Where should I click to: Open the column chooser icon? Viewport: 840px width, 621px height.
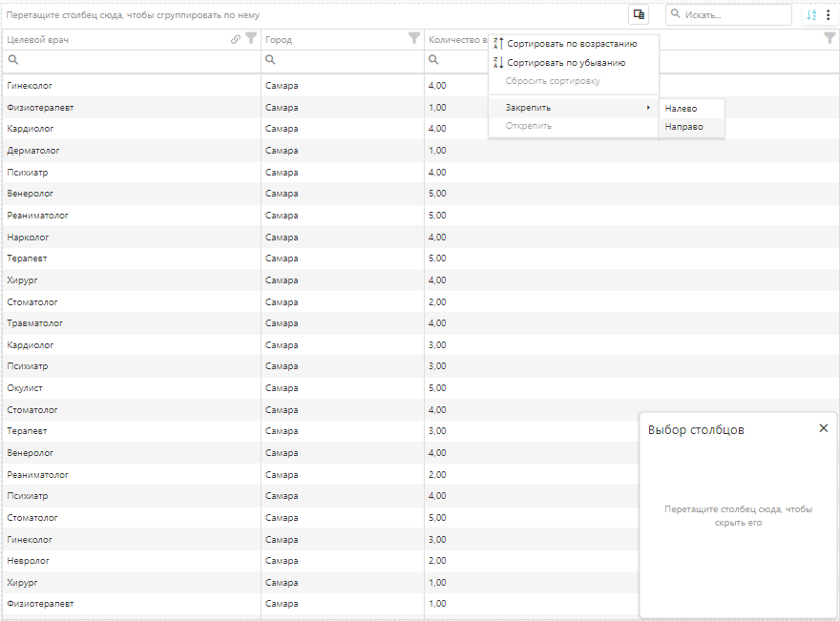(639, 14)
